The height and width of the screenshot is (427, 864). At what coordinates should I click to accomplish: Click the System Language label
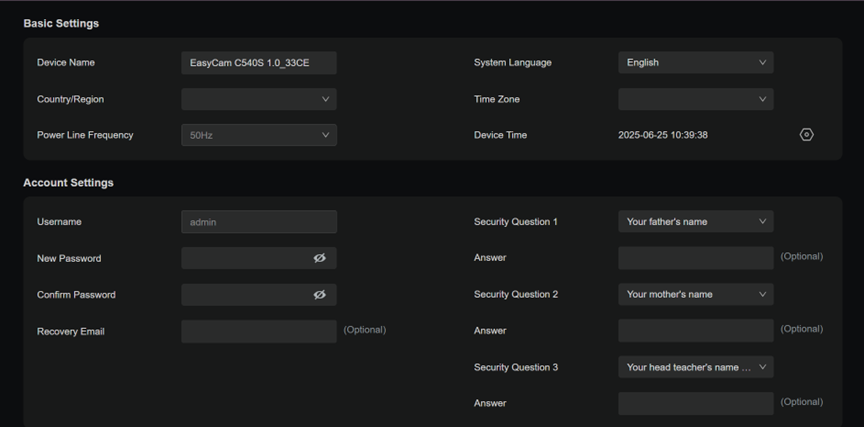pos(512,63)
